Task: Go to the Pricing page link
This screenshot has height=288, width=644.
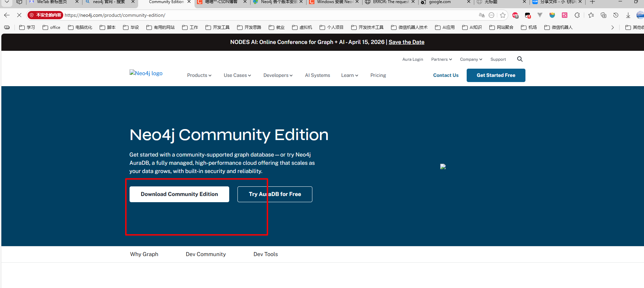Action: point(378,75)
